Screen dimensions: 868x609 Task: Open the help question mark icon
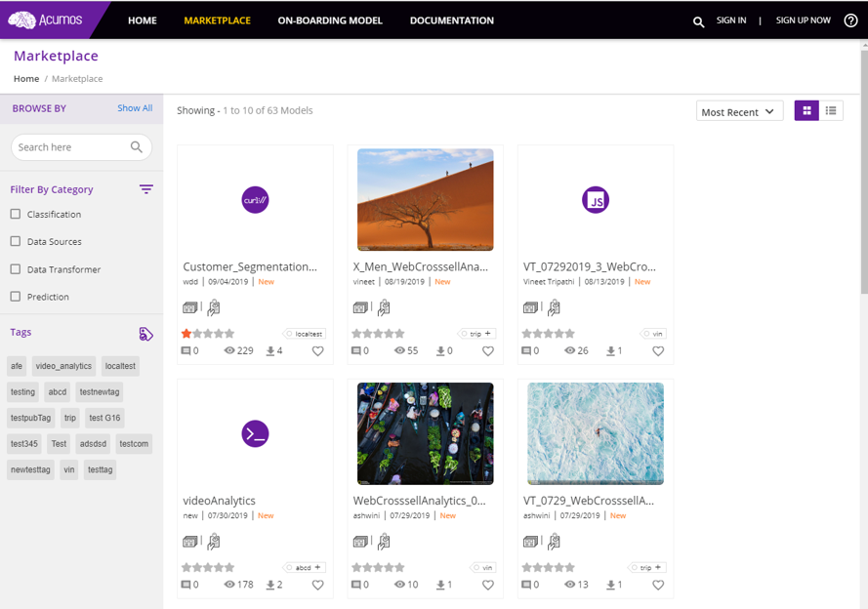tap(850, 20)
